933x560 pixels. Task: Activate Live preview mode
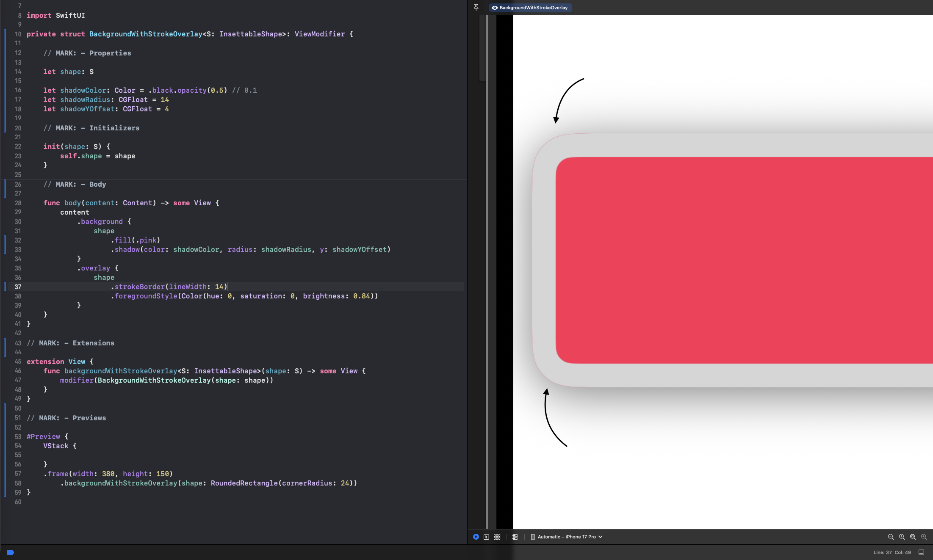coord(476,537)
